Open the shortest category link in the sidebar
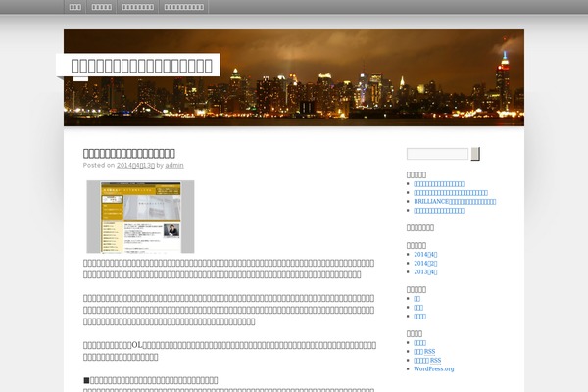 click(417, 299)
